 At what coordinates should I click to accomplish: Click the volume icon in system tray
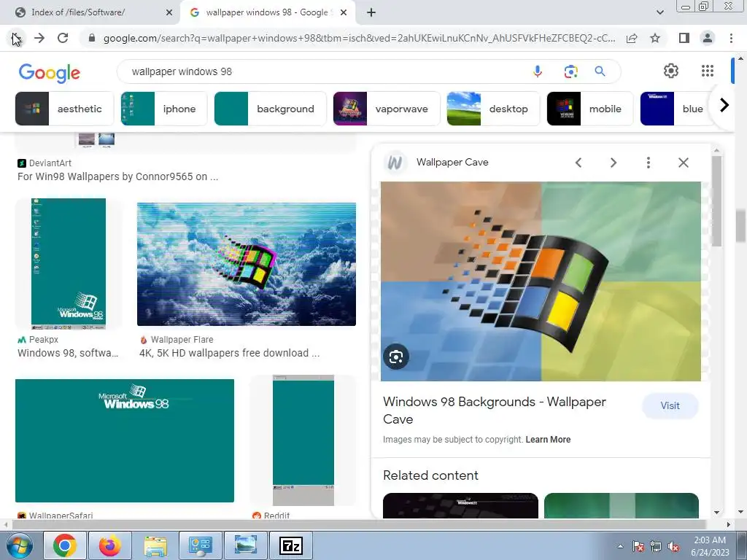673,547
